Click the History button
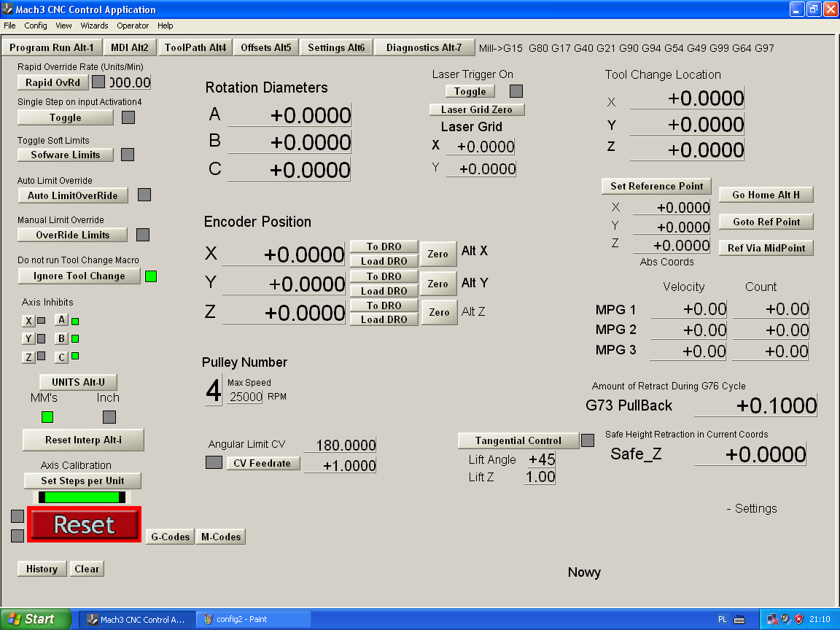Image resolution: width=840 pixels, height=630 pixels. [42, 569]
